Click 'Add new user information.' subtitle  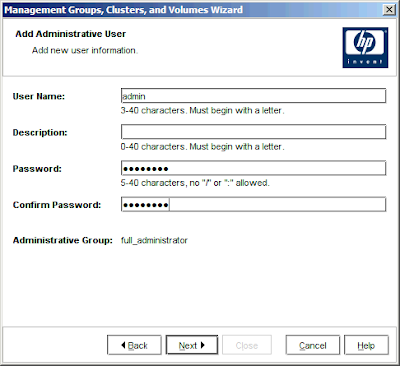click(85, 50)
